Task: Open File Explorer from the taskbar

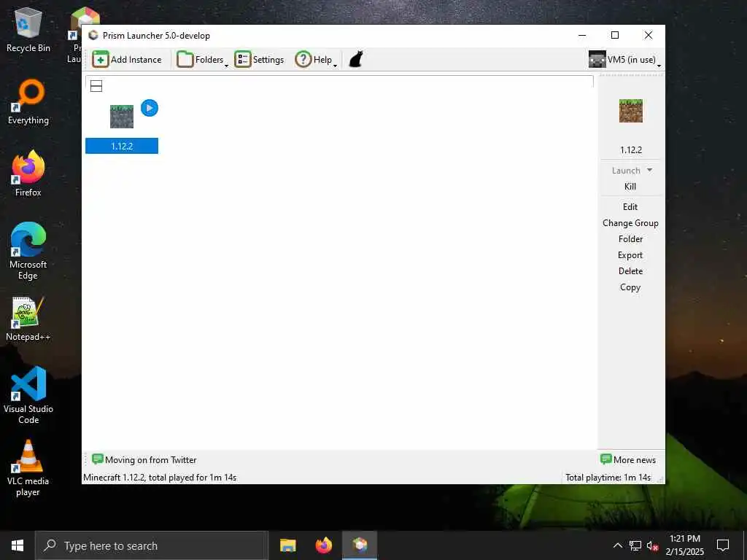Action: pos(287,545)
